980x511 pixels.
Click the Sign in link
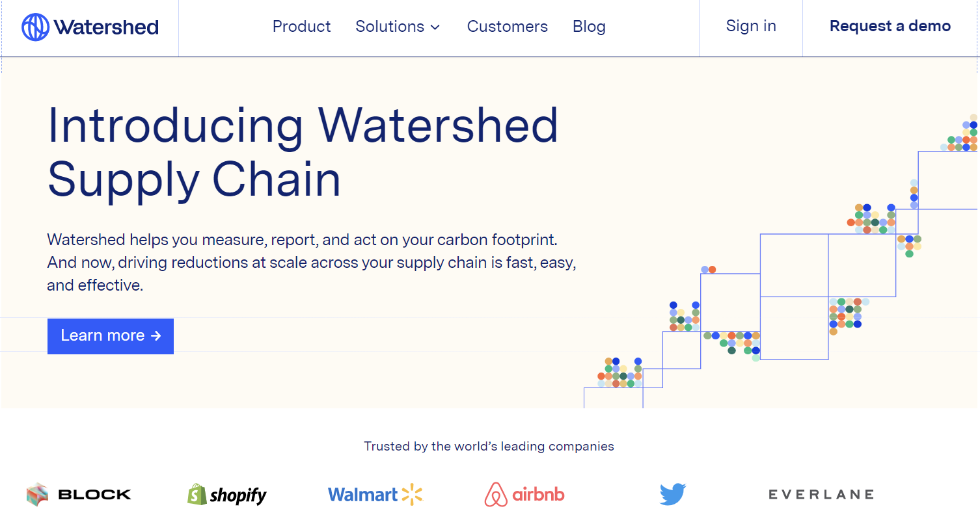tap(751, 26)
